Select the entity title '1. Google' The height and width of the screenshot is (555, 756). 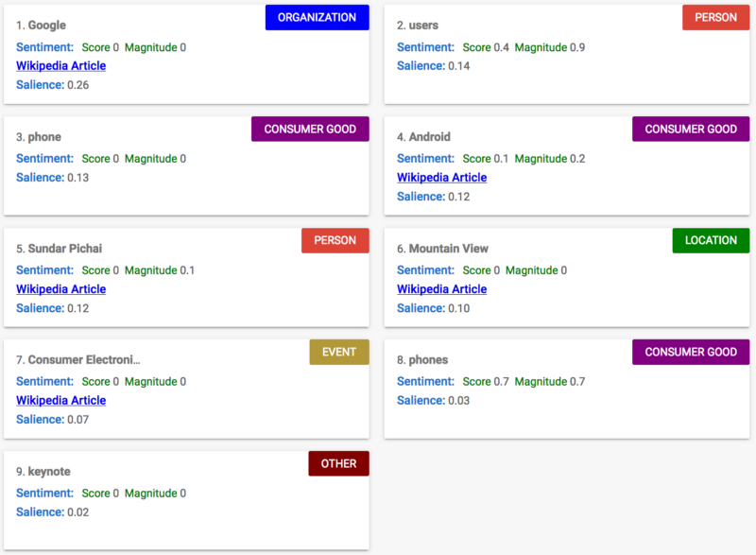click(x=41, y=26)
